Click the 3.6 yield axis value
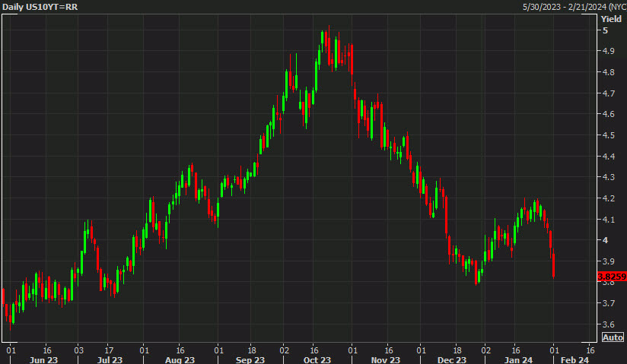The height and width of the screenshot is (364, 627). point(608,324)
